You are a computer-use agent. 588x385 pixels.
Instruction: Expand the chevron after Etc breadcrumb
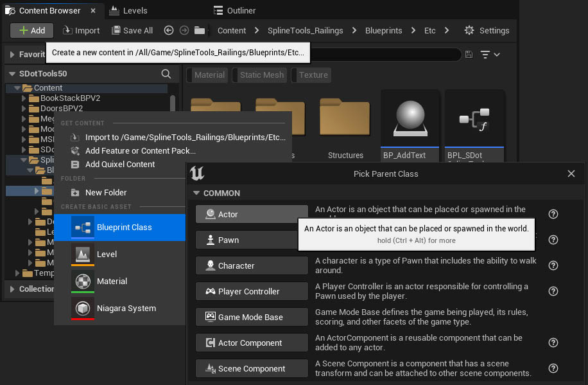pos(447,30)
